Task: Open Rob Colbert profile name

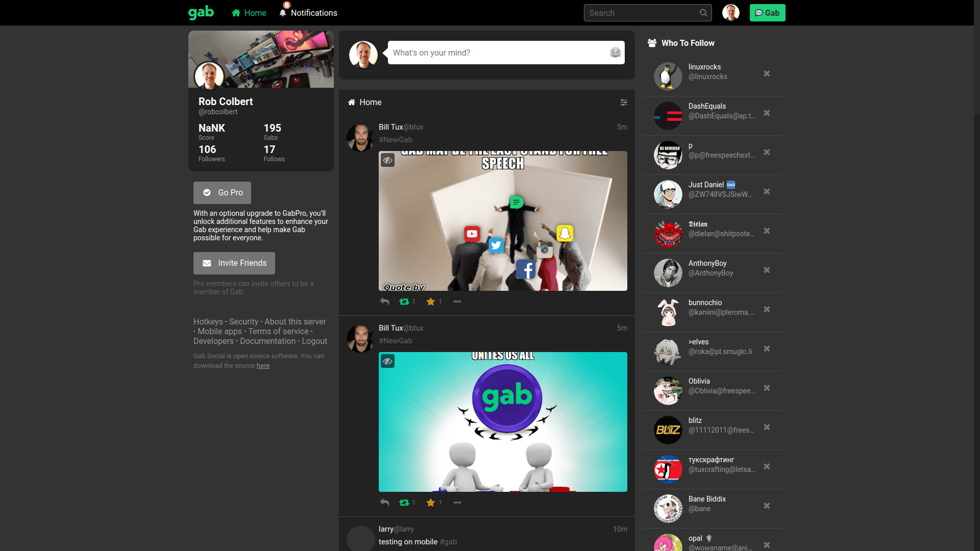Action: click(x=226, y=102)
